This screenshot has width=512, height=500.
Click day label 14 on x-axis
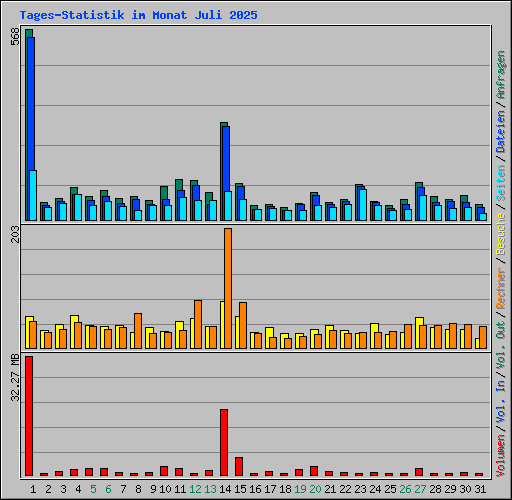pos(225,489)
